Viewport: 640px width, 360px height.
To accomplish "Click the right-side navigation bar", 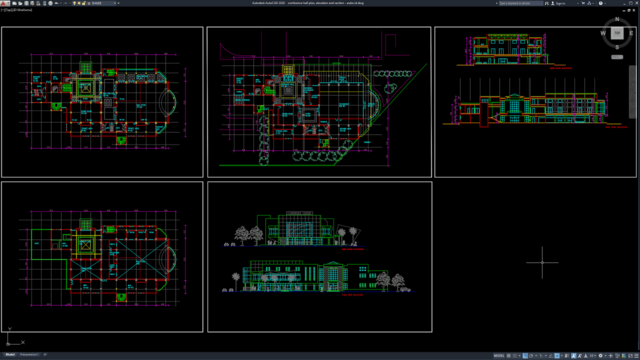I will (633, 92).
